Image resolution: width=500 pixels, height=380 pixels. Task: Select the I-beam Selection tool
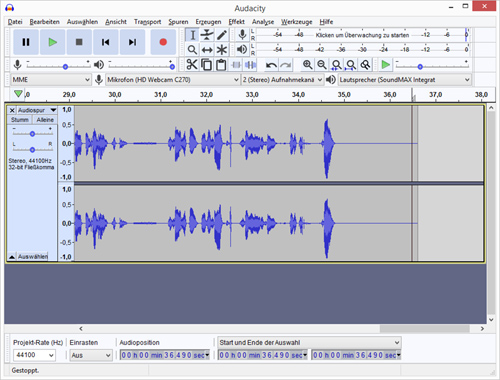192,35
